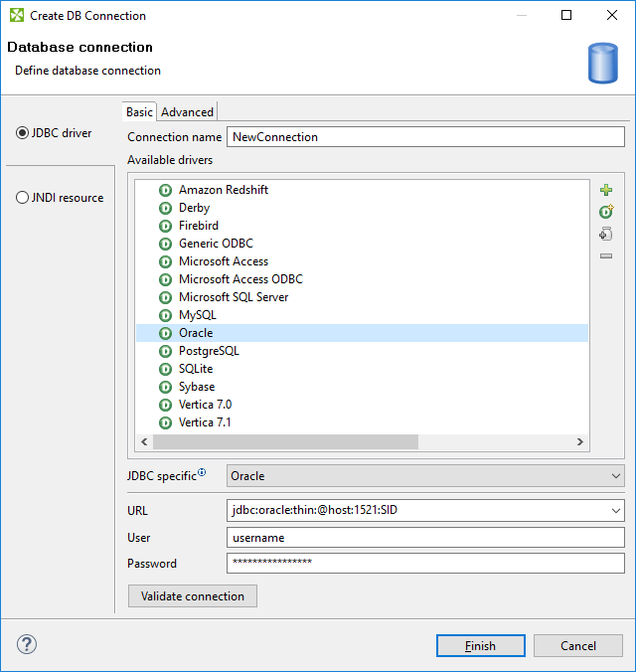Select MySQL in the drivers list
Viewport: 636px width, 672px height.
pyautogui.click(x=197, y=315)
